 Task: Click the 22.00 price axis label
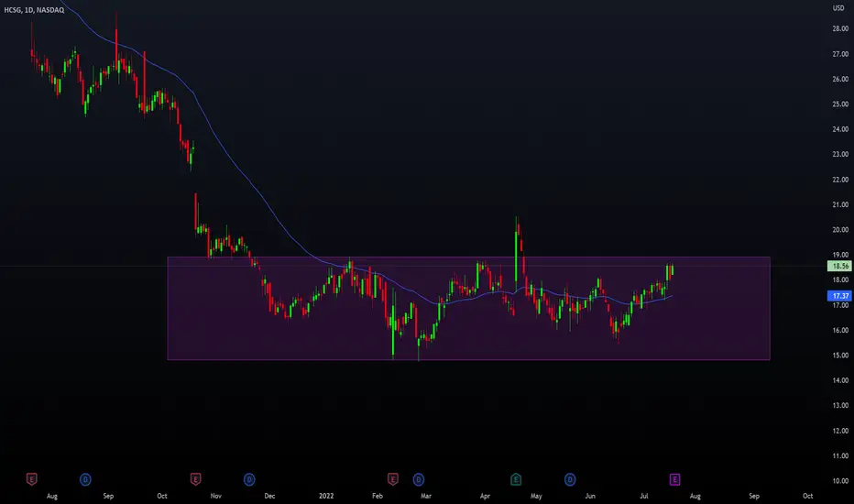(840, 180)
